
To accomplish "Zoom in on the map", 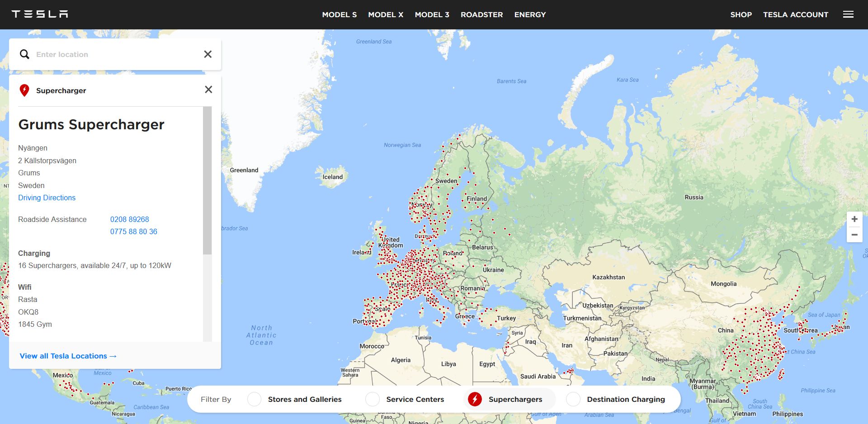I will coord(854,219).
